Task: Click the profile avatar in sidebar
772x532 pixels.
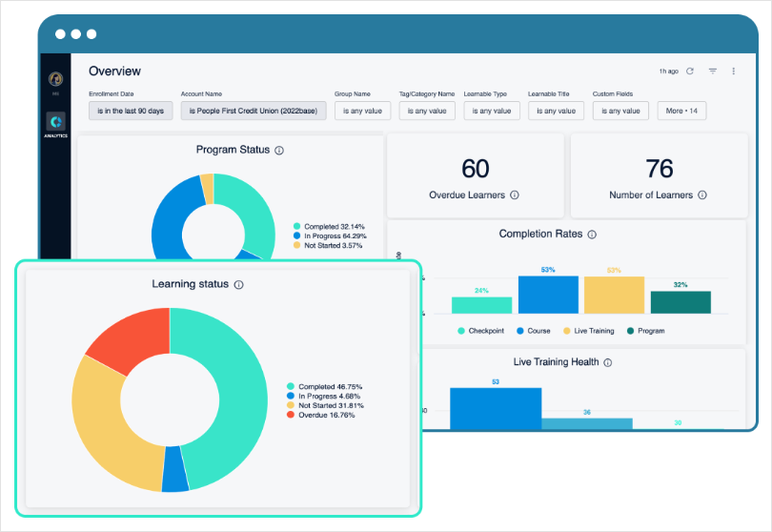Action: (x=55, y=79)
